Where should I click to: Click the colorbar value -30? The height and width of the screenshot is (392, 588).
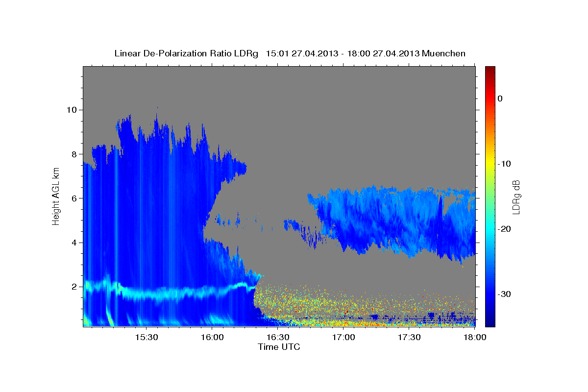point(504,294)
